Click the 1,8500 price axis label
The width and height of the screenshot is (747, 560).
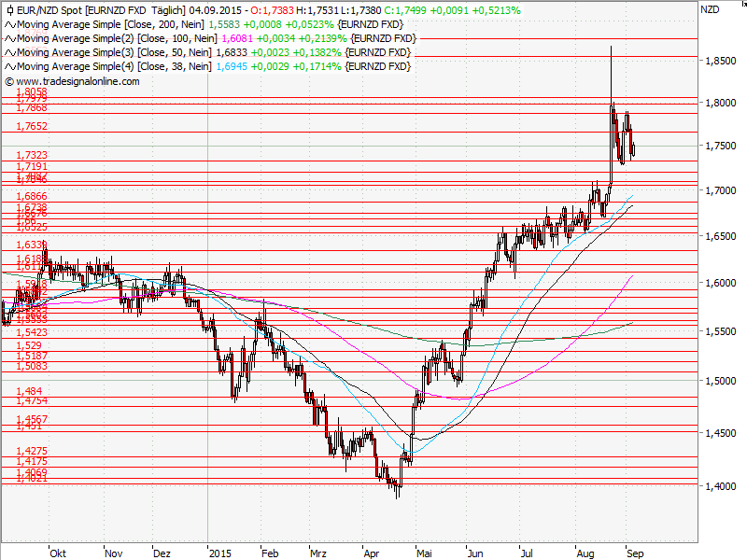720,61
